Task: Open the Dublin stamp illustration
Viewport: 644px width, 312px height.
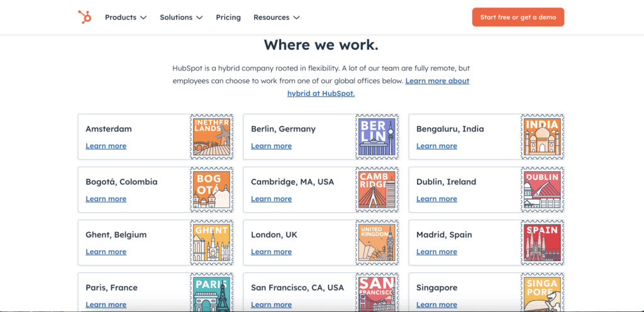Action: click(x=542, y=190)
